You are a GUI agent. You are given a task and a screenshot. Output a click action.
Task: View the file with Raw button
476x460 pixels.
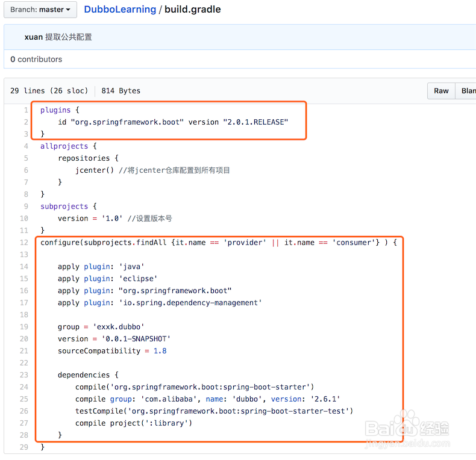[441, 91]
